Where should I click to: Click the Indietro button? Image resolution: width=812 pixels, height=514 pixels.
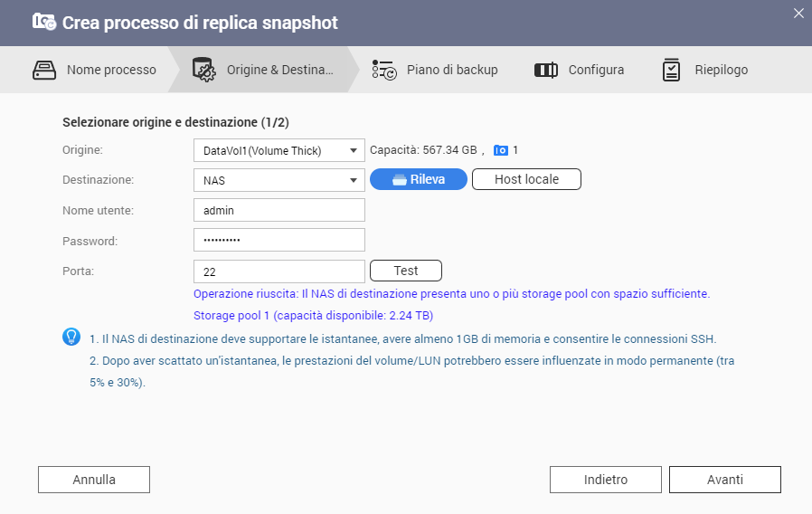606,480
